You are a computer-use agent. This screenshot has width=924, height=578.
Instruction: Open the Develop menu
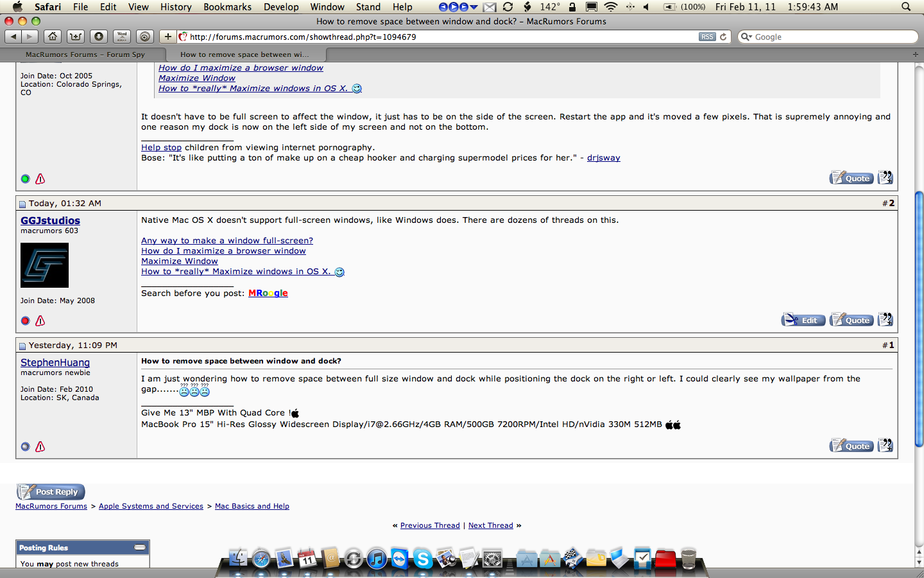281,7
